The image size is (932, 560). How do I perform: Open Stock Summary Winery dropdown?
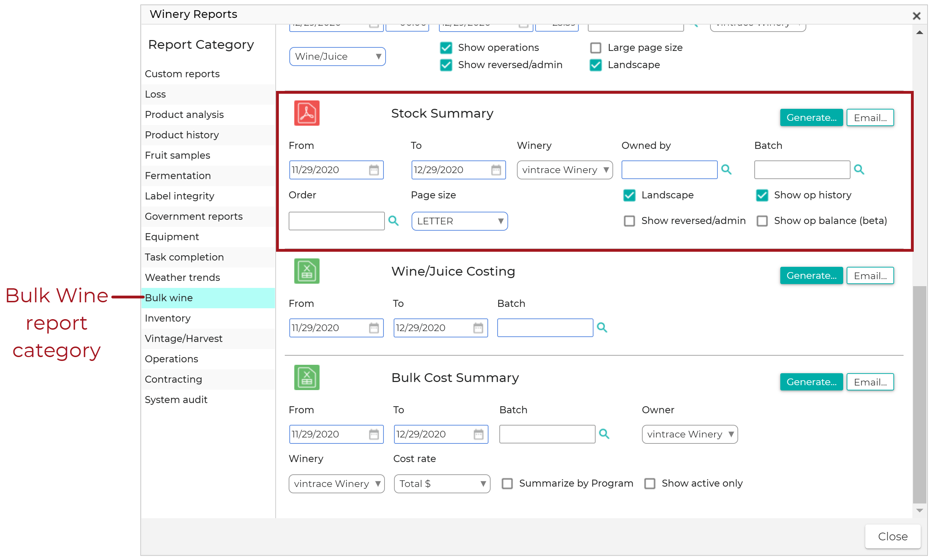click(x=564, y=170)
